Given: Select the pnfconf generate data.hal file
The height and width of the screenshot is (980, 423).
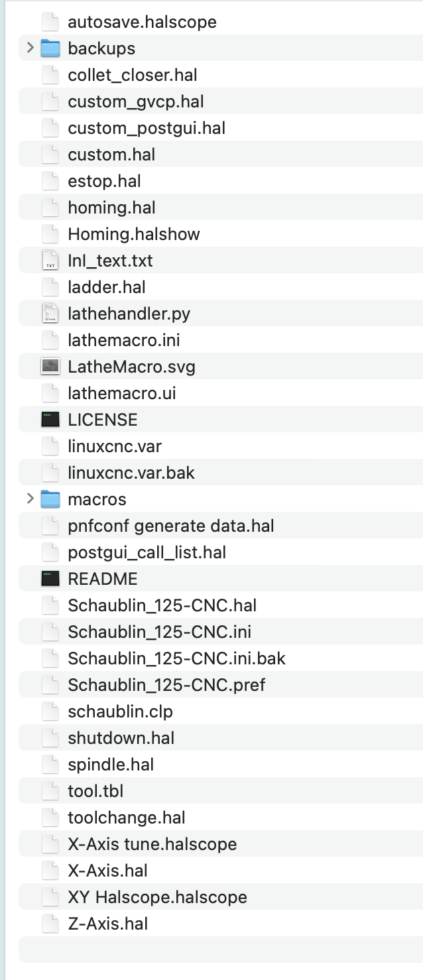Looking at the screenshot, I should tap(221, 525).
